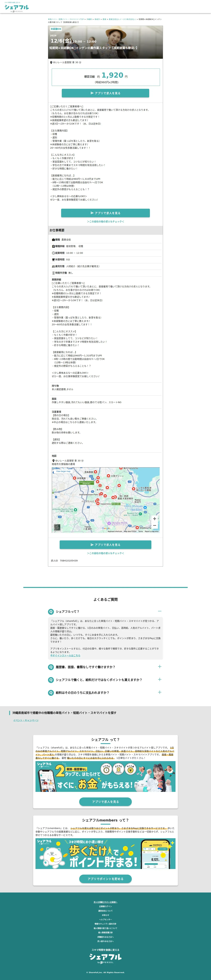Click the hourglass icon beside 時間外労働

[53, 273]
